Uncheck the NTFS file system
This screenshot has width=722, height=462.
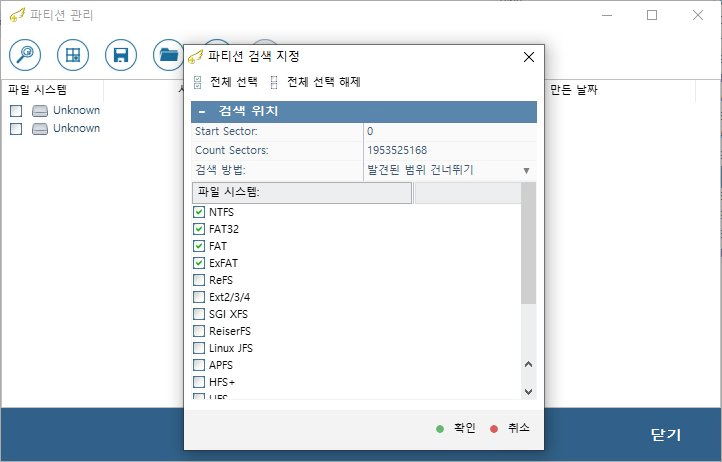pos(199,212)
